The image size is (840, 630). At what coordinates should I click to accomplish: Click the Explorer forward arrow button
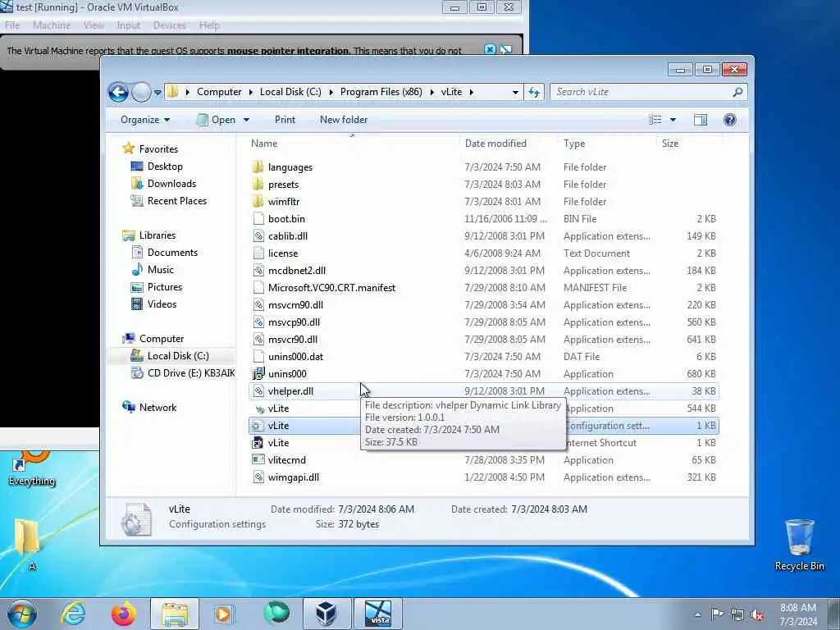(141, 92)
